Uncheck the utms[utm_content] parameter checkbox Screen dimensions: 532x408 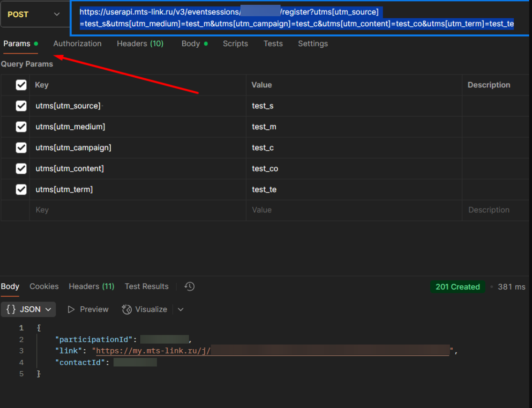pyautogui.click(x=21, y=168)
